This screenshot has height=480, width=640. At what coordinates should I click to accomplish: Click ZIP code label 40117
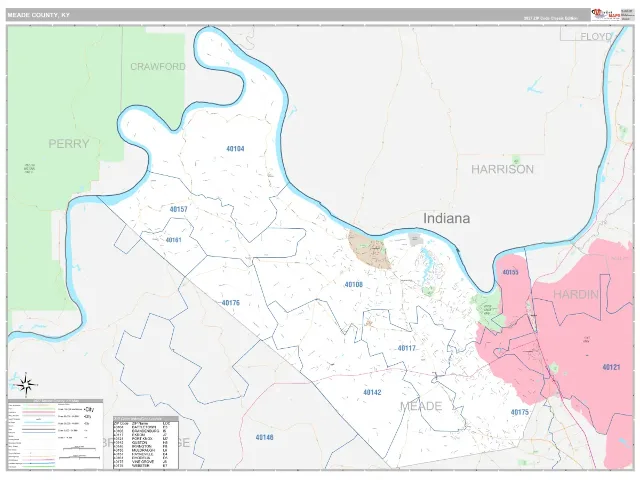point(407,348)
